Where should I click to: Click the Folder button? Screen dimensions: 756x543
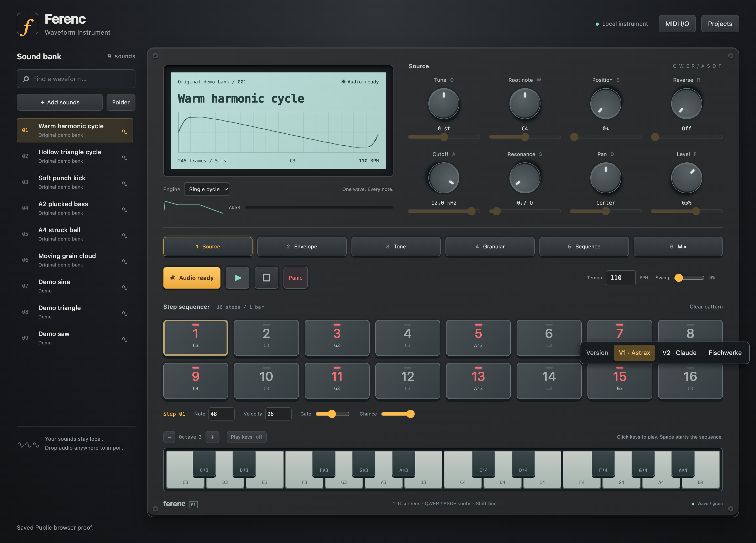tap(121, 102)
